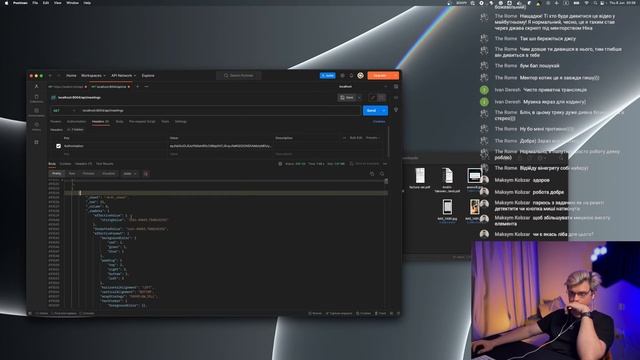Open the Save button dropdown arrow
640x360 pixels.
point(359,98)
